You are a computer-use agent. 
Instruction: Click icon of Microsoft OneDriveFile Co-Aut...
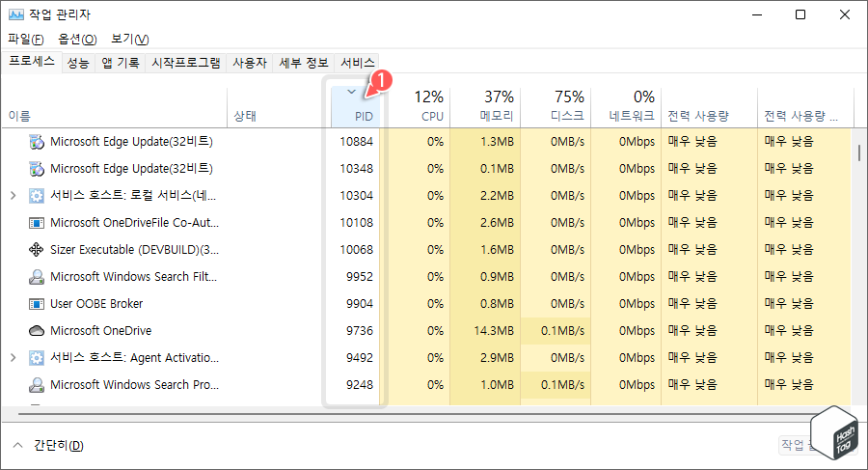pos(37,223)
